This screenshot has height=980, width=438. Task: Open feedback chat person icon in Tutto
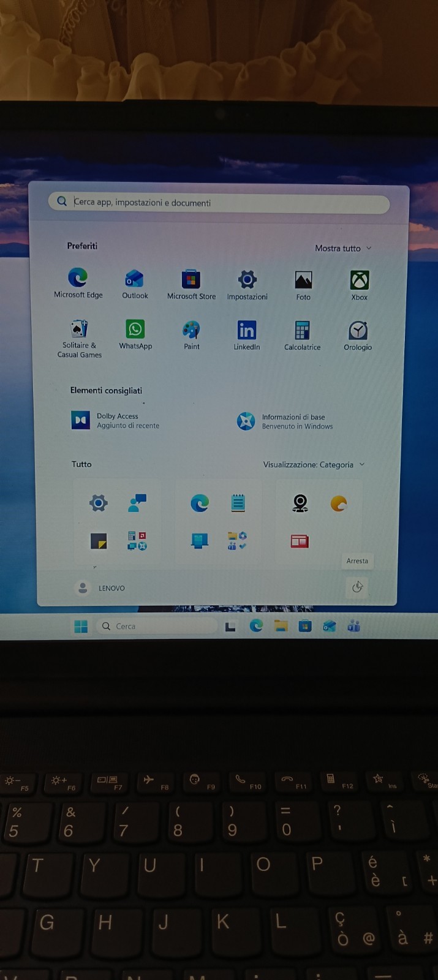(x=137, y=503)
